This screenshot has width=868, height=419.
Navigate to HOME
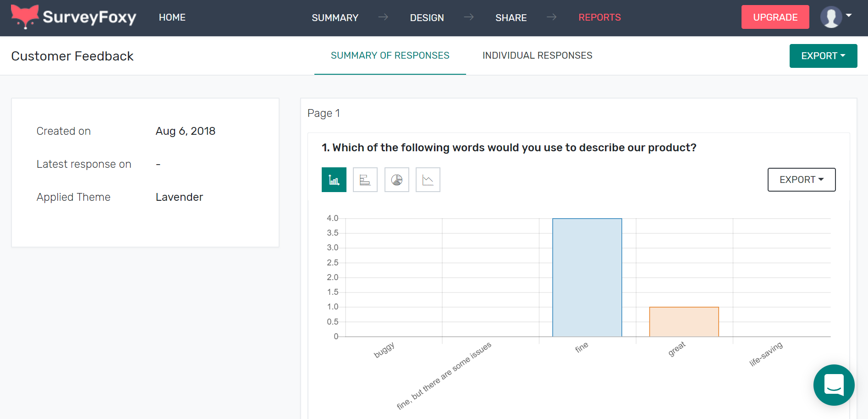[172, 17]
